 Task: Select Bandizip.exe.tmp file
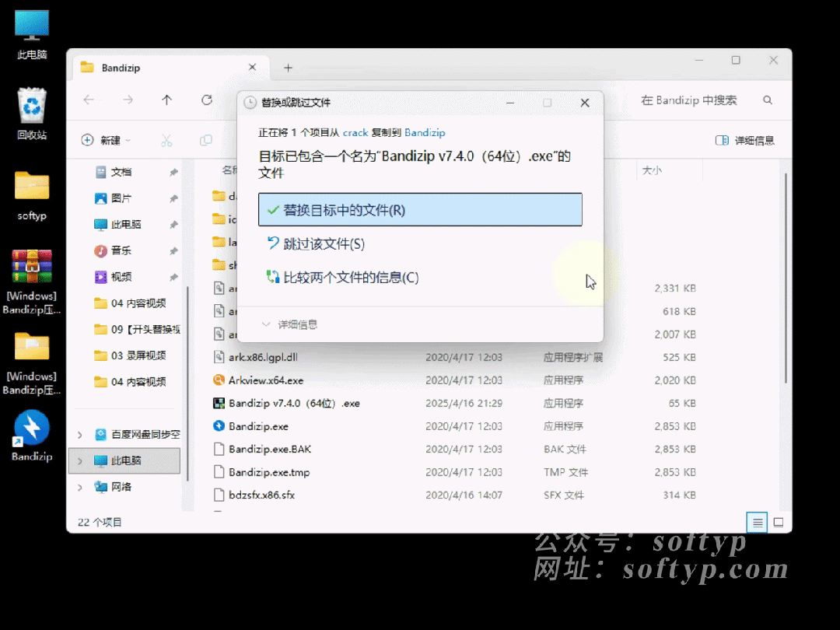tap(261, 473)
